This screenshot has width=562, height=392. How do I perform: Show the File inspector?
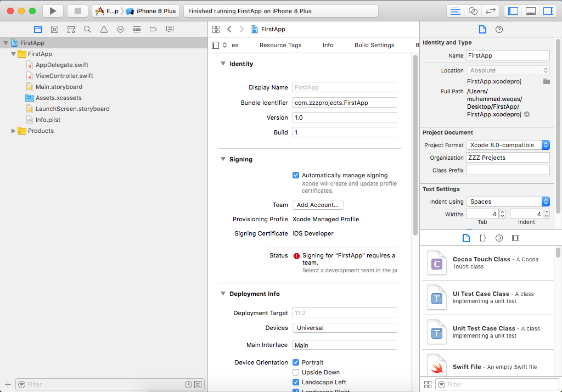pos(482,30)
